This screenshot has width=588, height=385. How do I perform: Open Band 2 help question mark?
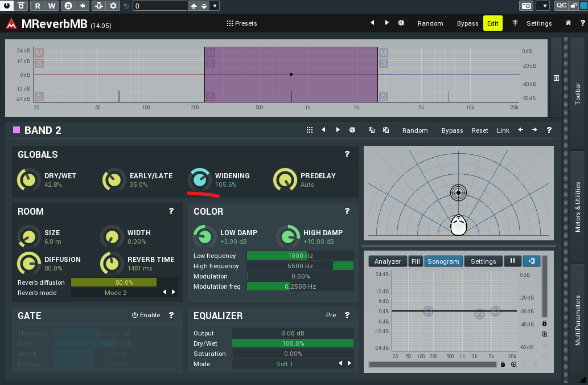pos(549,130)
